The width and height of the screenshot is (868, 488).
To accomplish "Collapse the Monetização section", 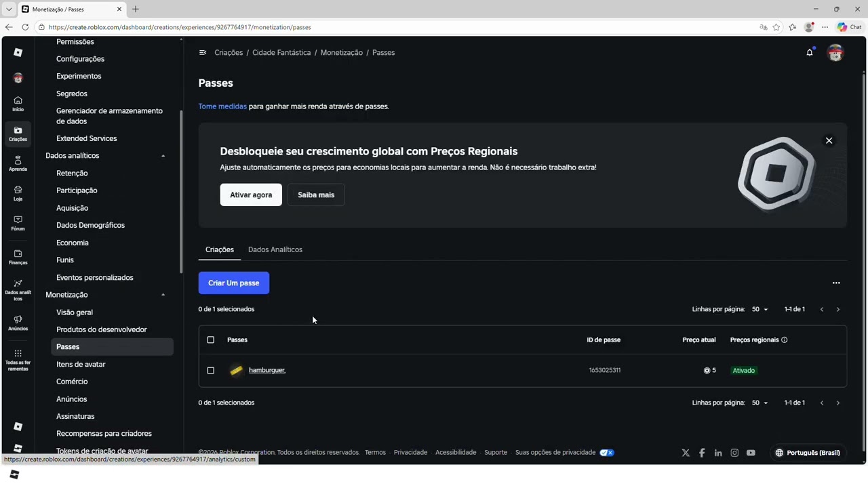I will (x=163, y=295).
